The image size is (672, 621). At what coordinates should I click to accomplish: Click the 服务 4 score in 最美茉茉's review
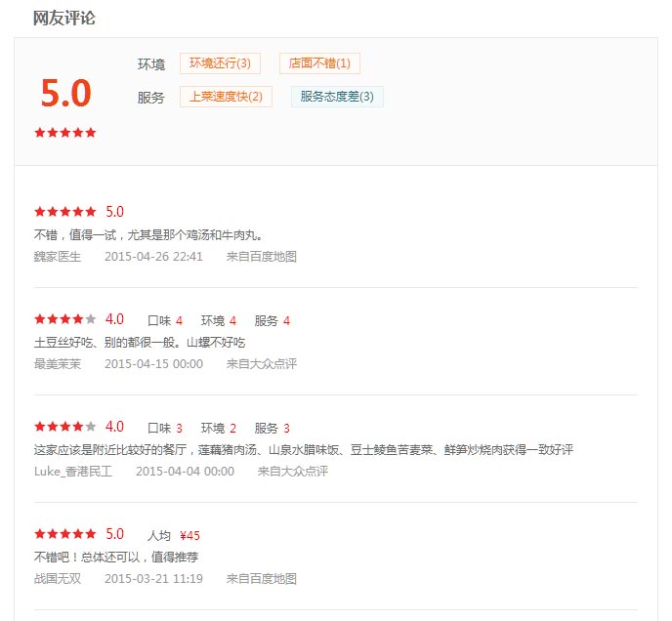coord(273,320)
